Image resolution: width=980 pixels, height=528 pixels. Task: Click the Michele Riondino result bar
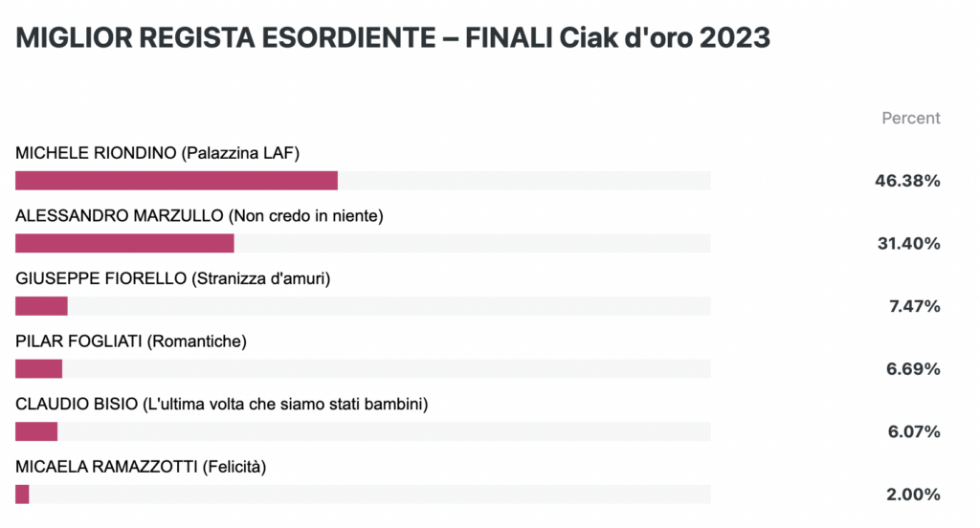point(363,181)
